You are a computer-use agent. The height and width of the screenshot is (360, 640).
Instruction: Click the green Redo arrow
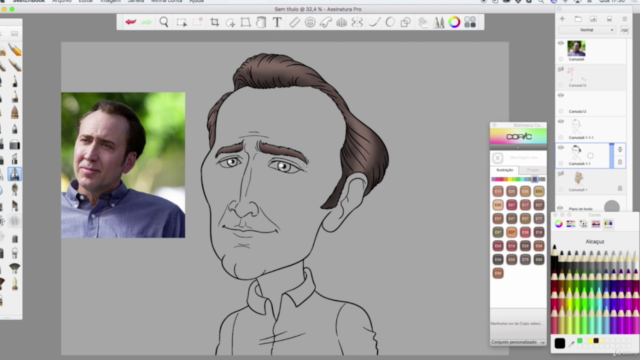click(x=147, y=22)
